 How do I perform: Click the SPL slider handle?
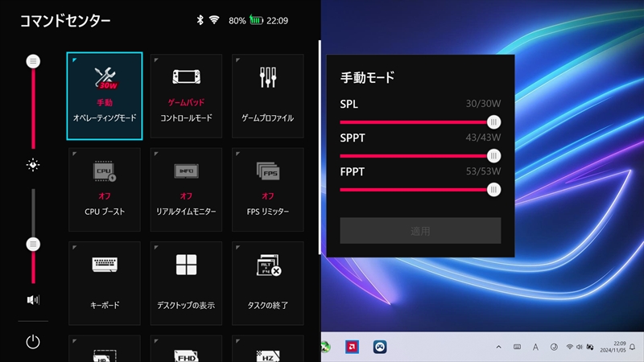[493, 122]
